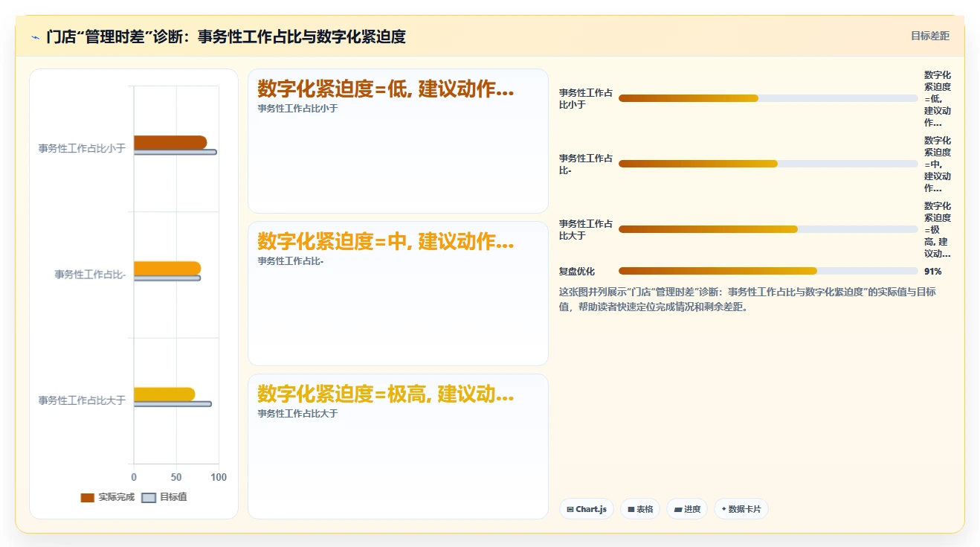980x547 pixels.
Task: Click the orange-brown 实际完成 legend swatch
Action: click(88, 498)
